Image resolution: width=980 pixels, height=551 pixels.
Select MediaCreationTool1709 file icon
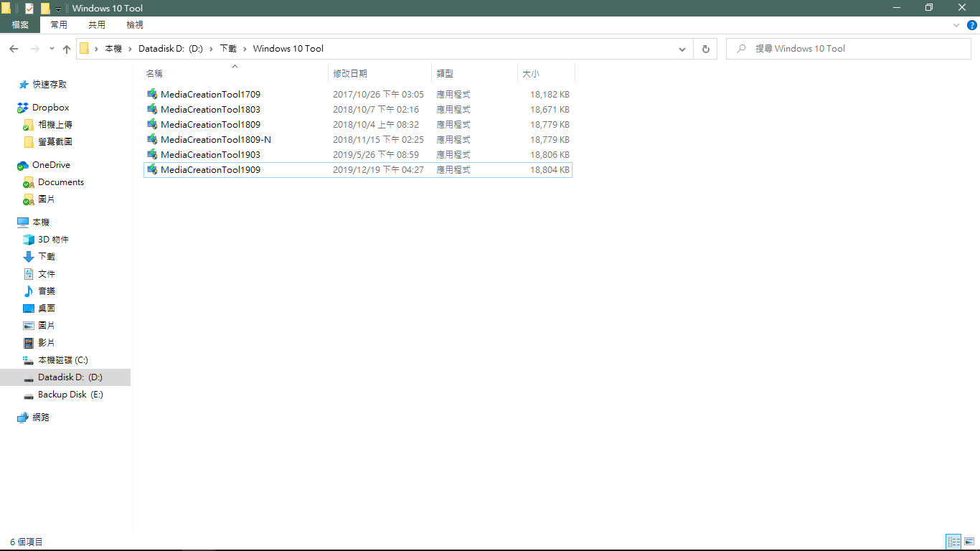(x=152, y=94)
